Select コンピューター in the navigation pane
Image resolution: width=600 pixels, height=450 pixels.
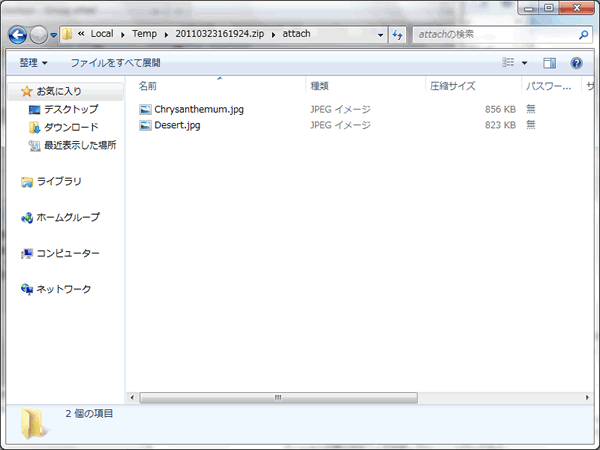(x=68, y=253)
